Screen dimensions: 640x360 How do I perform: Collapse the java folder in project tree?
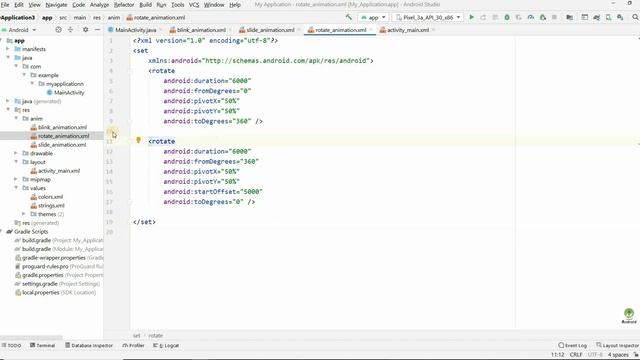coord(8,58)
